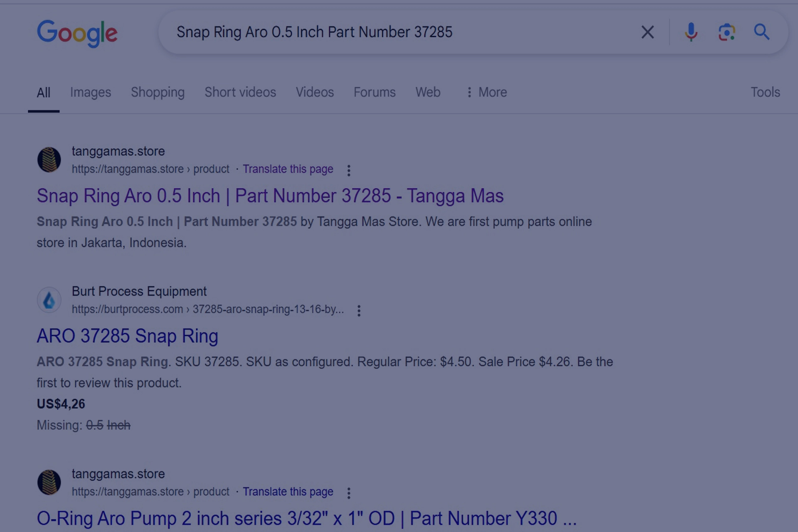Image resolution: width=798 pixels, height=532 pixels.
Task: Switch to the Images tab
Action: (91, 92)
